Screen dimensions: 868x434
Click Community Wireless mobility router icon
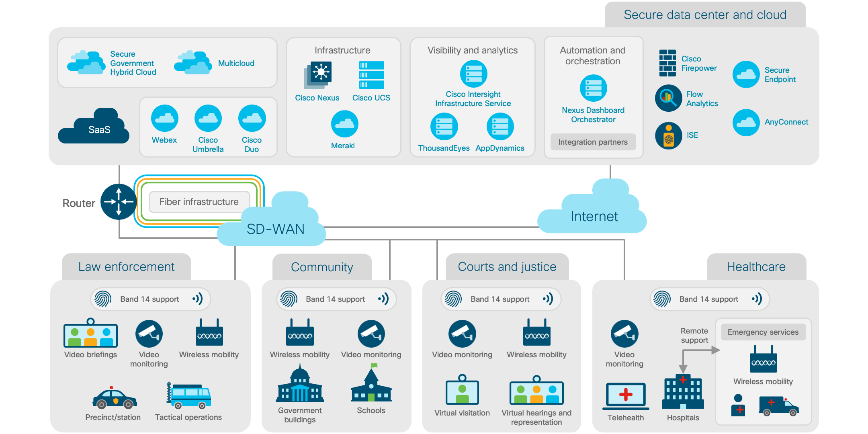pyautogui.click(x=300, y=332)
